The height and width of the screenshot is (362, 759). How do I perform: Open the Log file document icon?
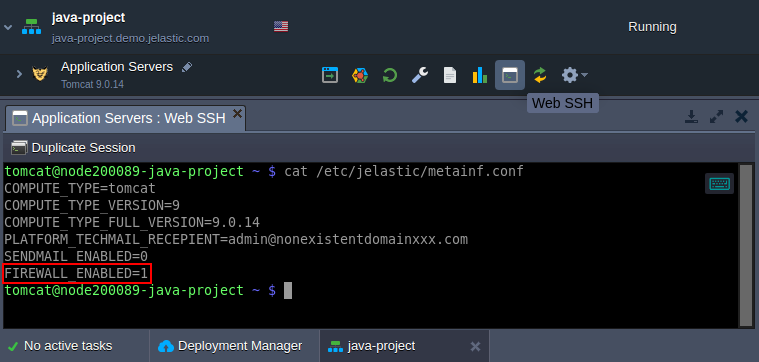450,75
